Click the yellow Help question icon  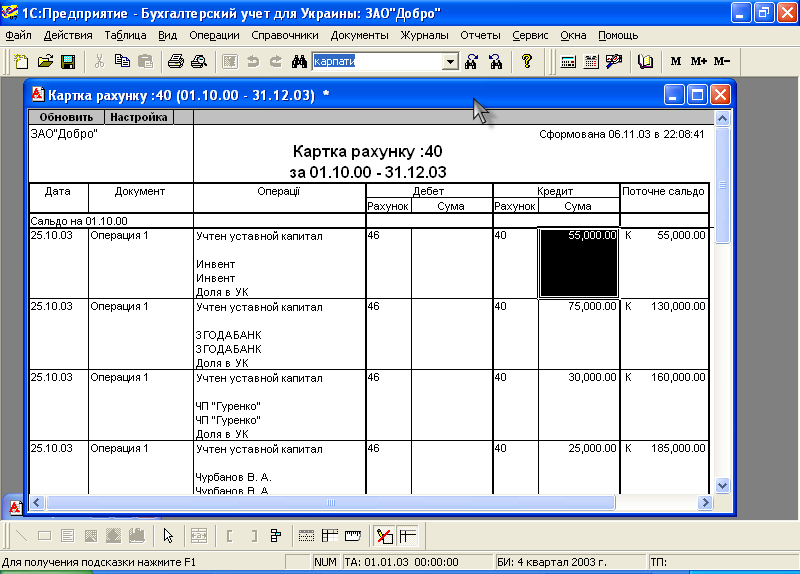coord(527,62)
